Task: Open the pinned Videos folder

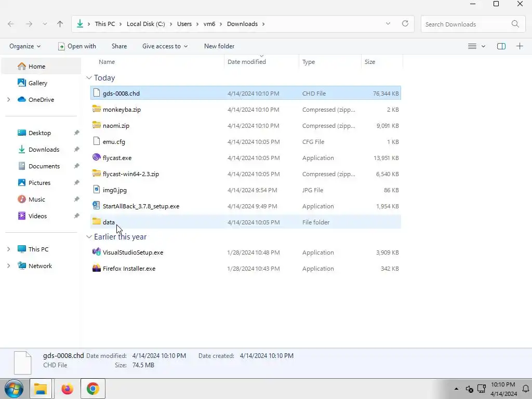Action: click(37, 216)
